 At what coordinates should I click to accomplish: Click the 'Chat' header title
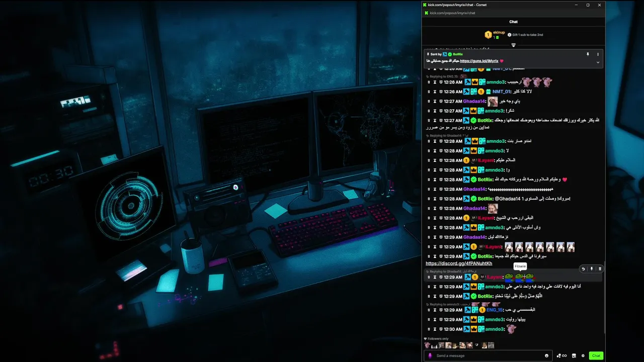tap(514, 22)
